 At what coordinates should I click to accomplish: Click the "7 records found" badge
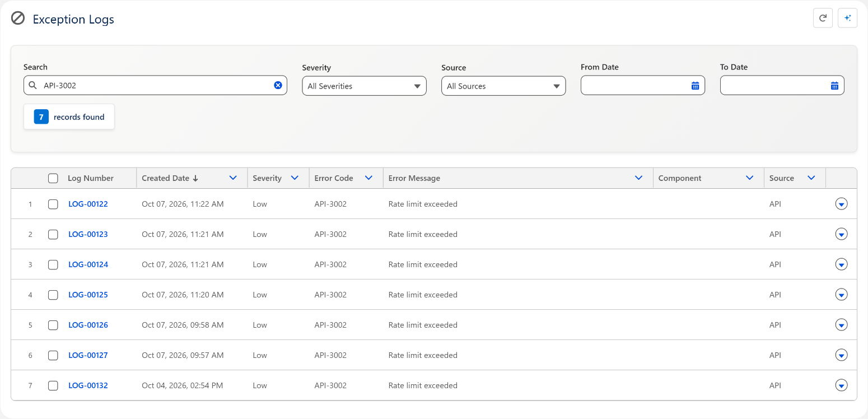[69, 117]
